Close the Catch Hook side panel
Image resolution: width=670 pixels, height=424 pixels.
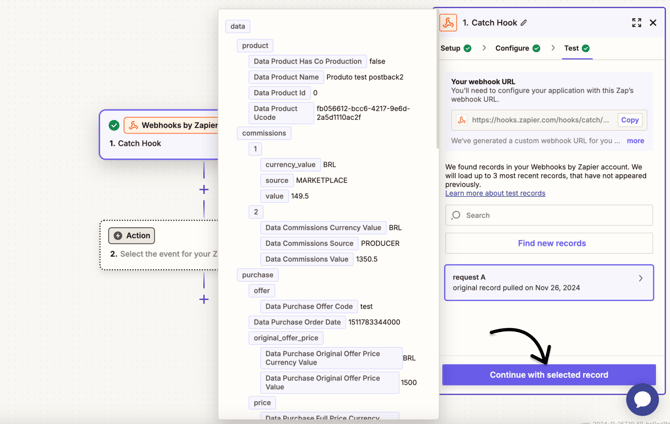pos(653,23)
